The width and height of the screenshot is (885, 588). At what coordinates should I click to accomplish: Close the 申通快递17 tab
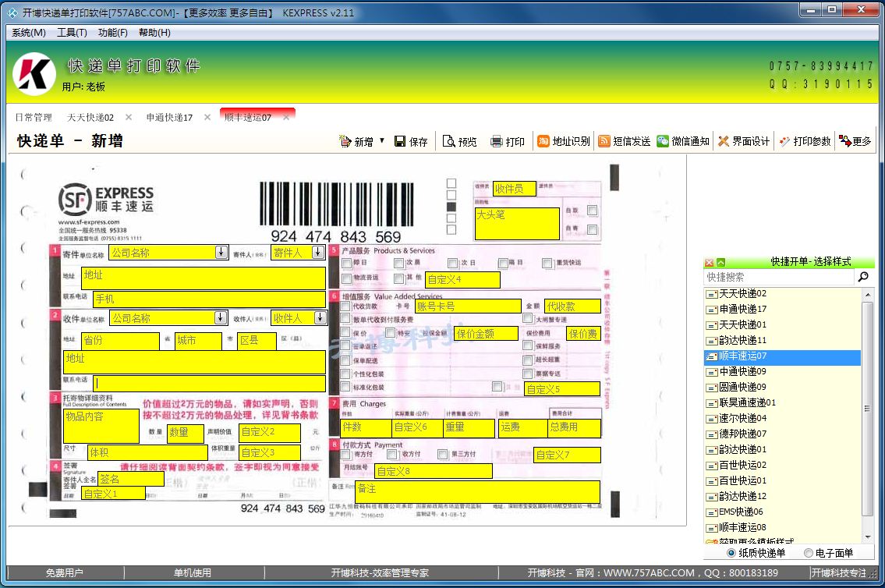tap(207, 118)
